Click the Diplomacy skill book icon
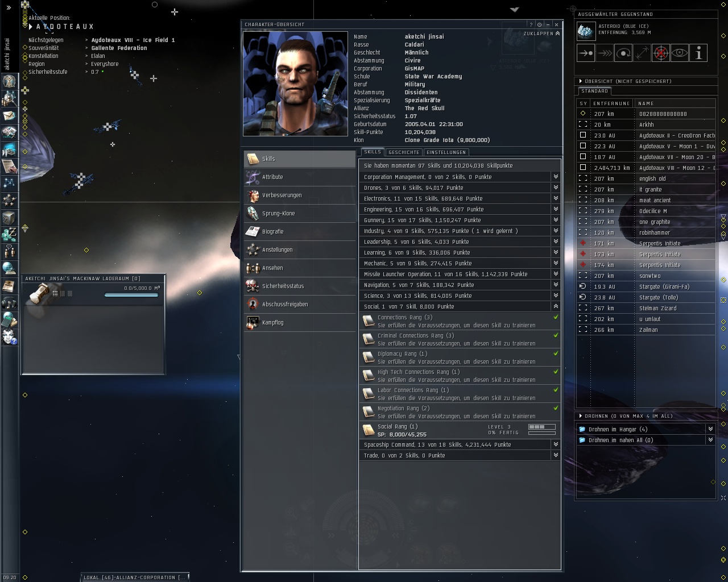 coord(368,357)
